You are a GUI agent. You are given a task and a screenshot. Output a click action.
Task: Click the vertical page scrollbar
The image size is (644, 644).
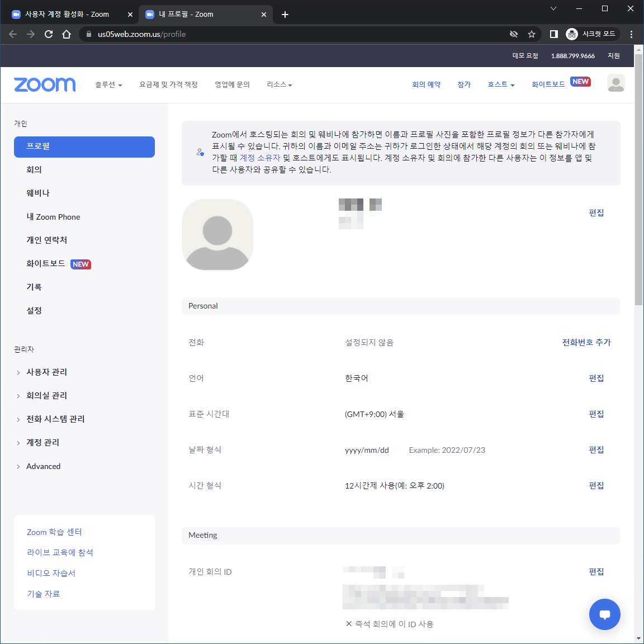638,179
